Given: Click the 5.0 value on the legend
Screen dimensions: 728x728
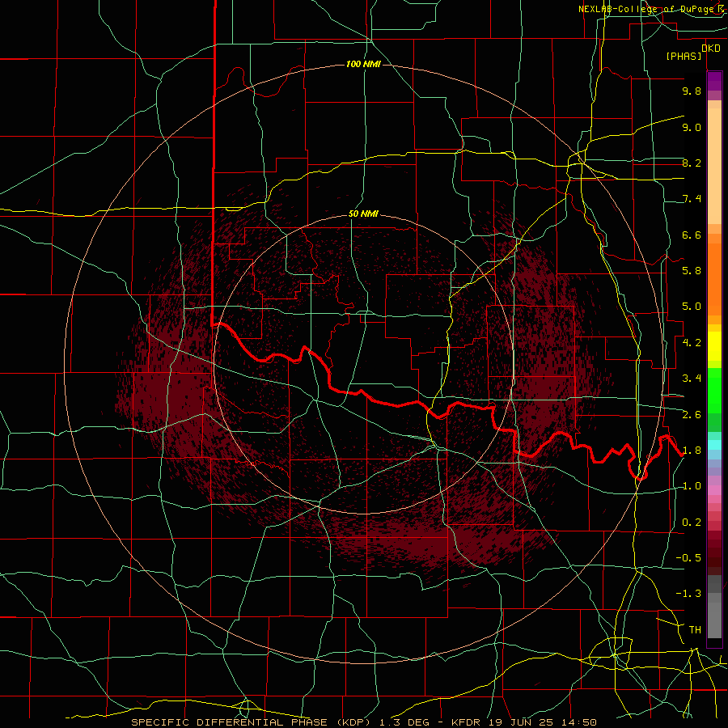Looking at the screenshot, I should coord(692,307).
